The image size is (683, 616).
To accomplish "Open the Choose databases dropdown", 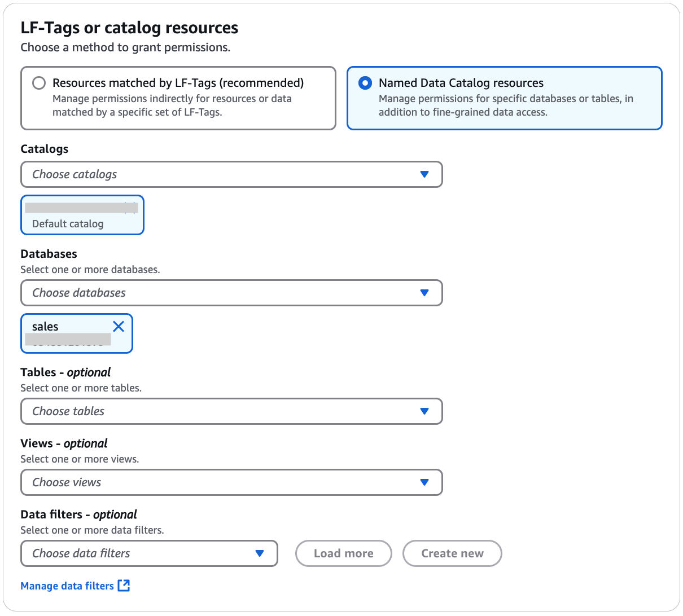I will point(231,293).
